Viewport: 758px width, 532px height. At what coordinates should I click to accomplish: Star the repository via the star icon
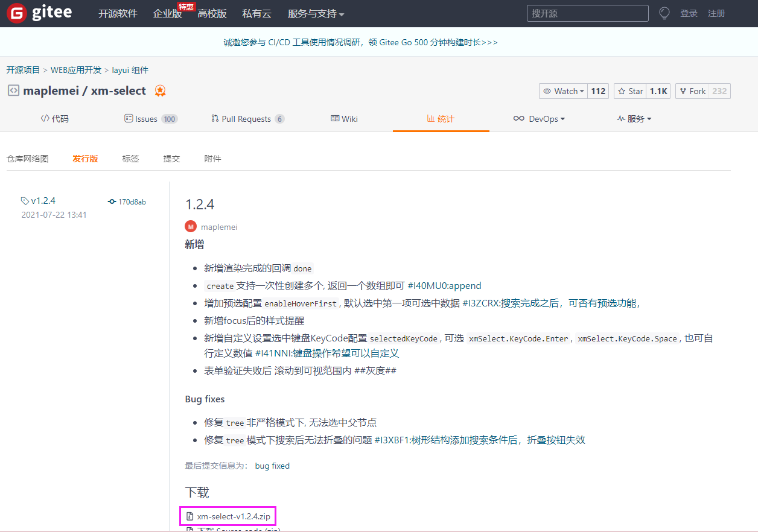621,90
